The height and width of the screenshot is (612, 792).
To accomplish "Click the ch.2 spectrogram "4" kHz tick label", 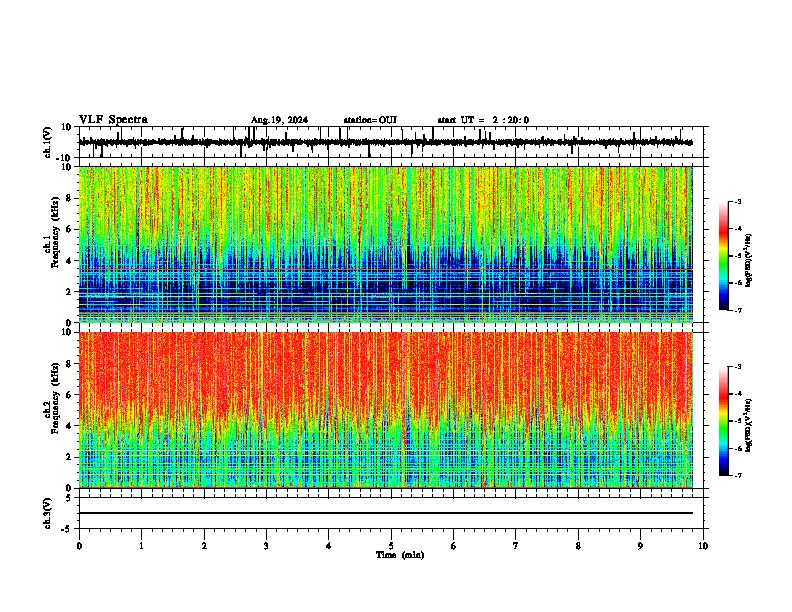I will tap(69, 426).
